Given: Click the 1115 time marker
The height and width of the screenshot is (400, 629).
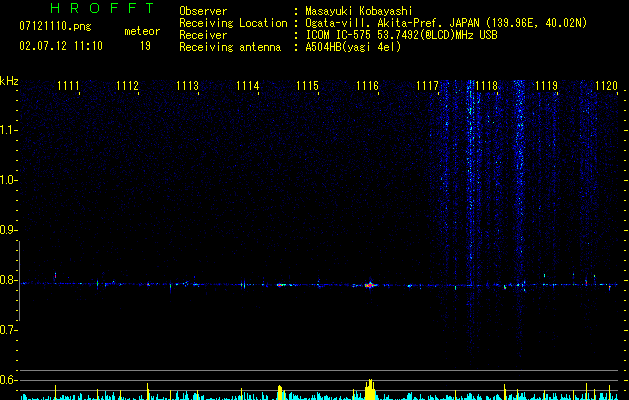Looking at the screenshot, I should click(x=307, y=86).
